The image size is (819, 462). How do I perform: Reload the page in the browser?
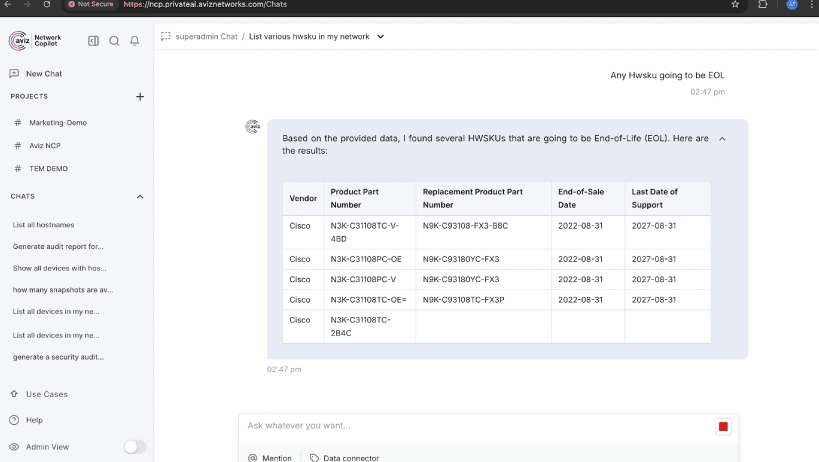(x=46, y=4)
